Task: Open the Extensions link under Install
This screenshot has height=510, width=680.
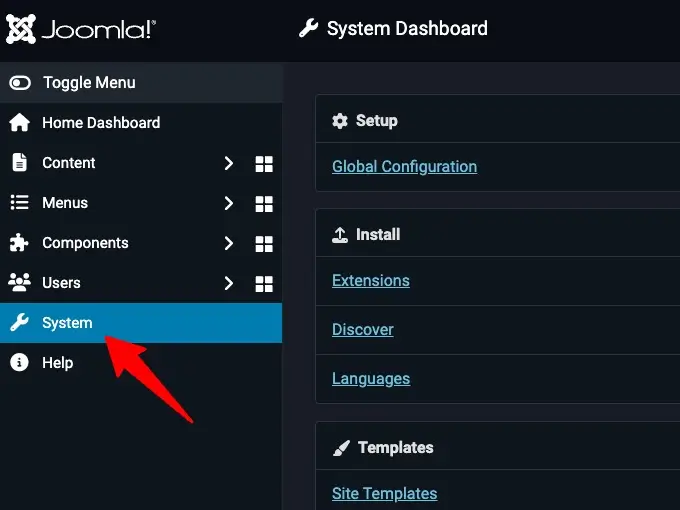Action: click(371, 281)
